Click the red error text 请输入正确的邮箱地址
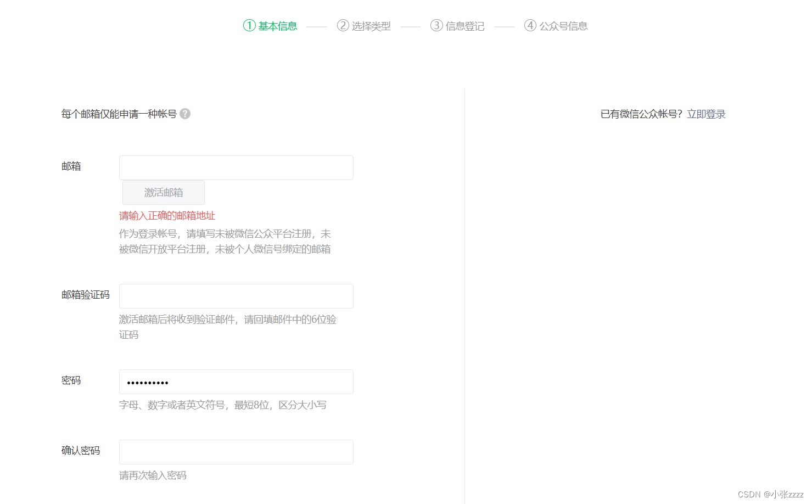This screenshot has width=812, height=504. (167, 216)
